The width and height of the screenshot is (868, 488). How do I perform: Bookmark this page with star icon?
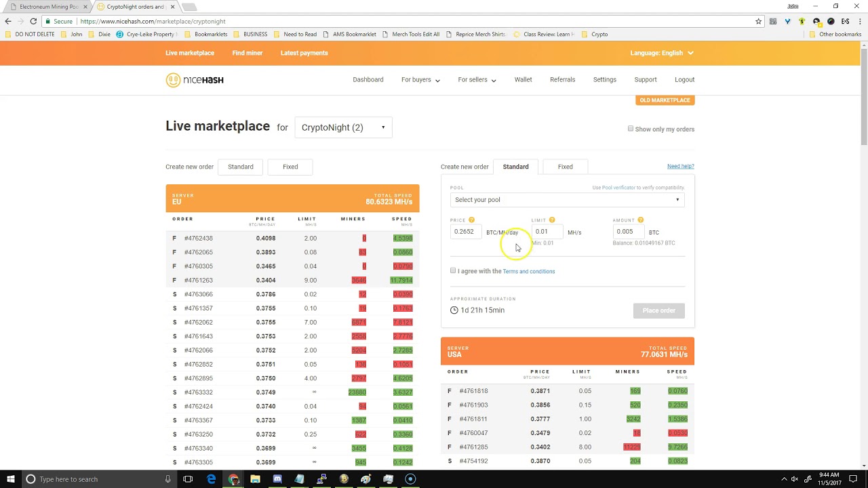tap(758, 21)
